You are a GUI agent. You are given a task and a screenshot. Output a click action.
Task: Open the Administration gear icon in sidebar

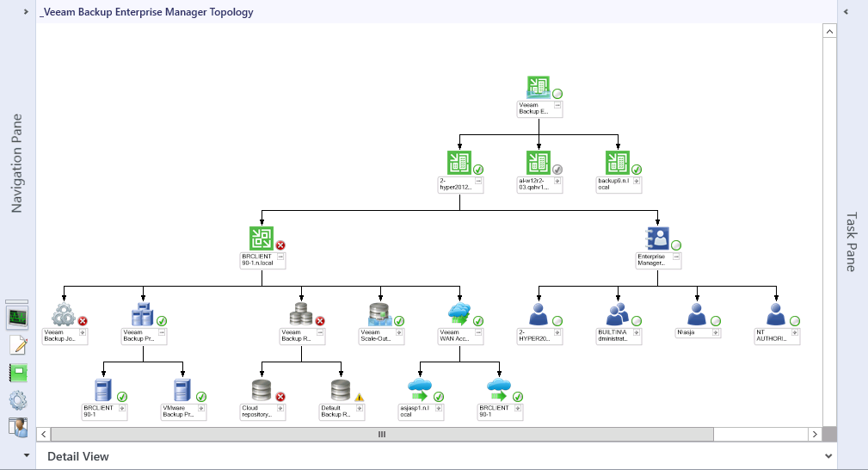[x=18, y=400]
